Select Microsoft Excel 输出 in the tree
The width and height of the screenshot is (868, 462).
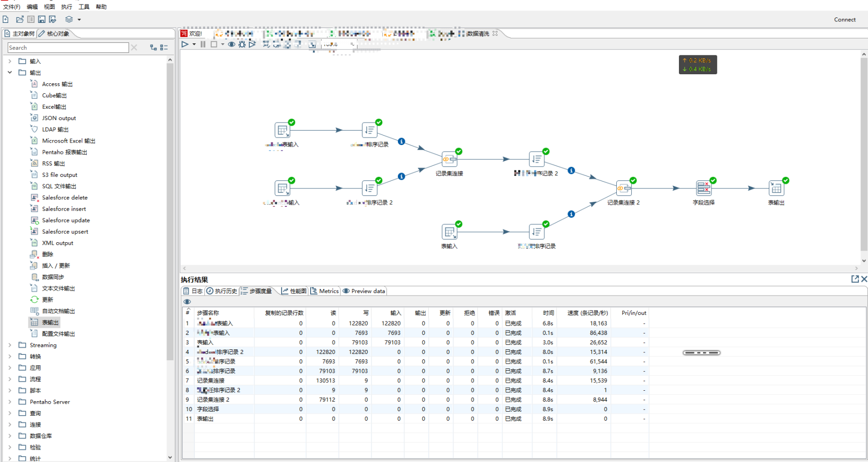tap(68, 141)
